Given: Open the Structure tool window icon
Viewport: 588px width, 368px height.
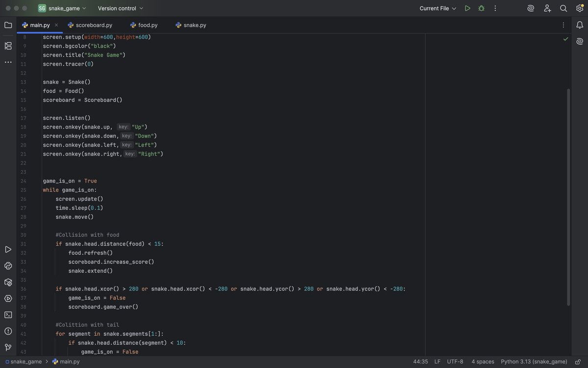Looking at the screenshot, I should click(x=8, y=46).
